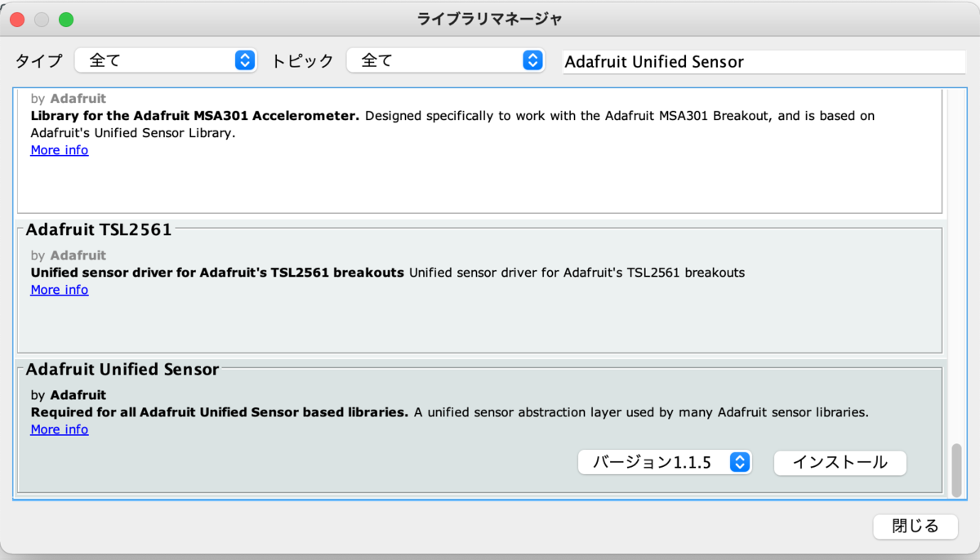Click 'by Adafruit' under Adafruit TSL2561
Screen dimensions: 980x560
pyautogui.click(x=69, y=256)
